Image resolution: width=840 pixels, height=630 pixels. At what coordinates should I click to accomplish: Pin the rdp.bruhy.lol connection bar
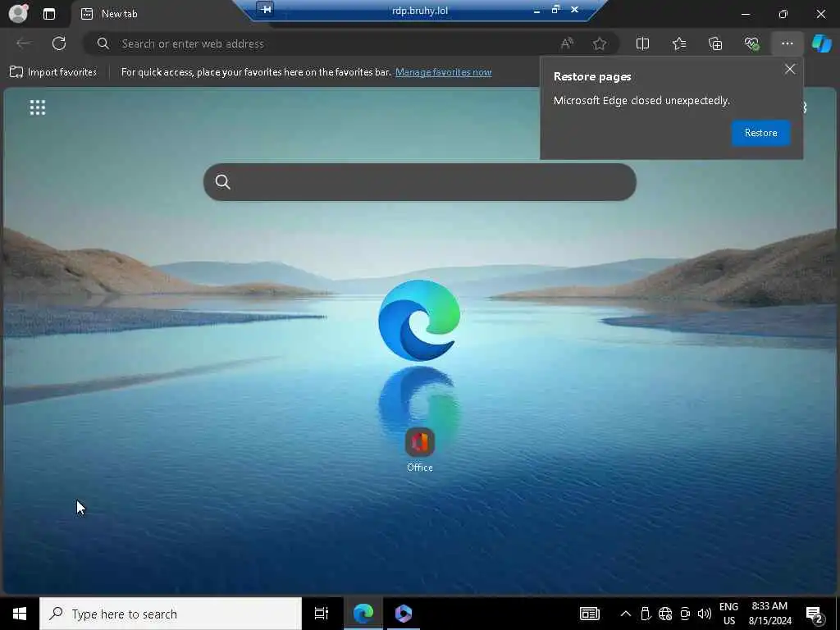266,9
